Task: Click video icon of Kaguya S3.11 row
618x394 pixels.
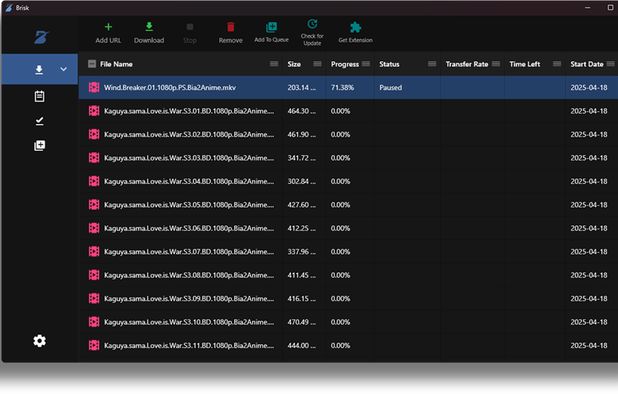Action: (x=94, y=346)
